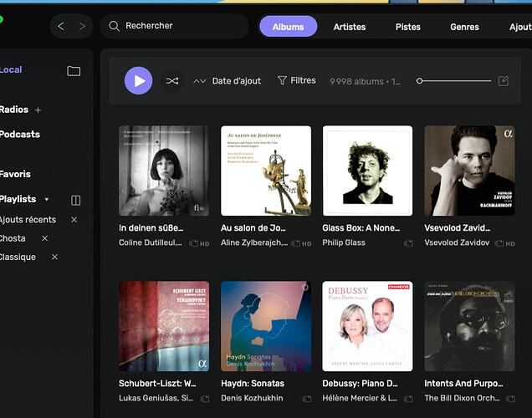
Task: Click local file icon for In deinen süße...
Action: [194, 243]
